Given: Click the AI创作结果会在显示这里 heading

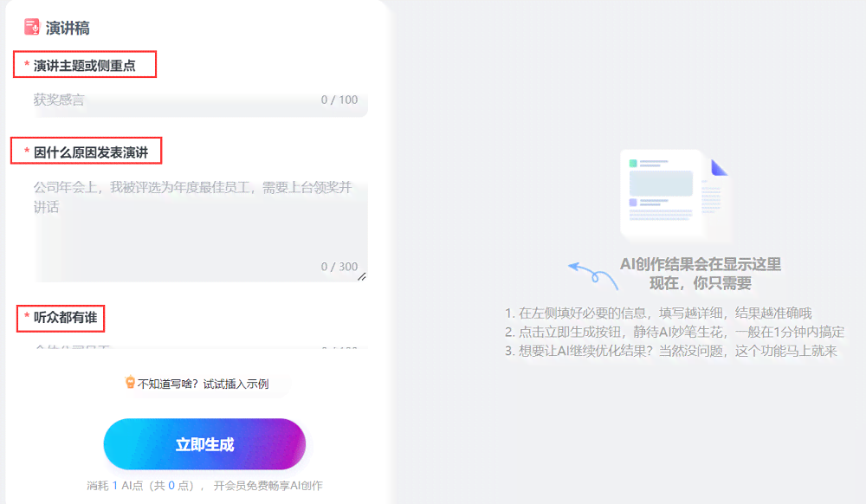Looking at the screenshot, I should tap(701, 264).
